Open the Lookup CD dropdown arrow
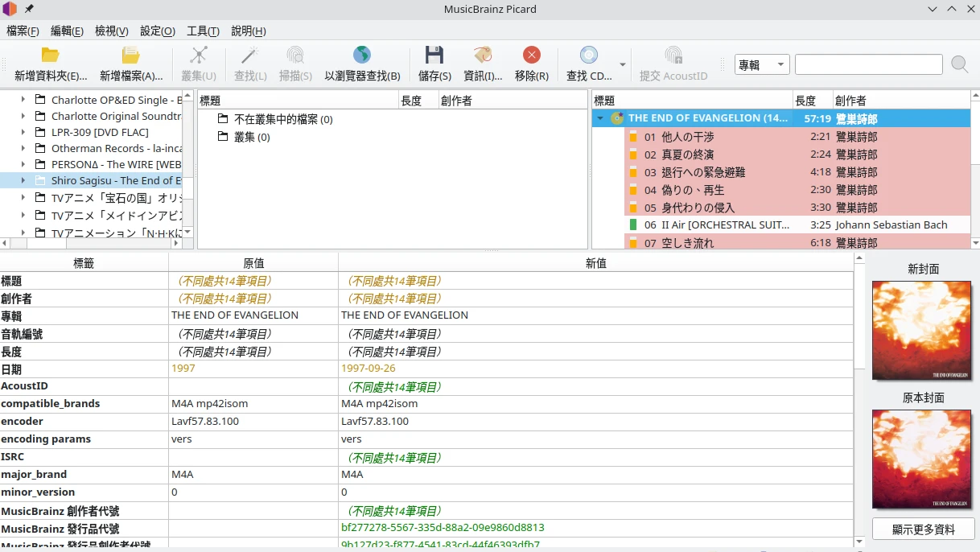 (x=622, y=65)
